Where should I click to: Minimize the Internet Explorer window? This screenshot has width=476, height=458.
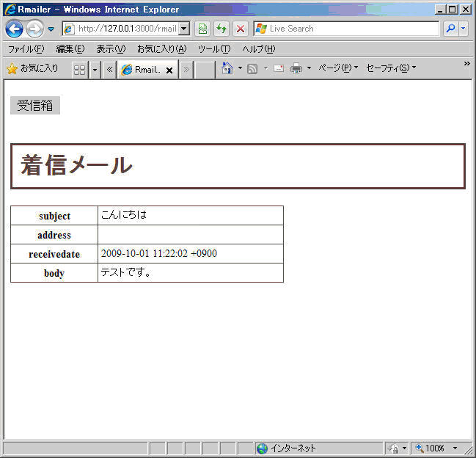[440, 10]
